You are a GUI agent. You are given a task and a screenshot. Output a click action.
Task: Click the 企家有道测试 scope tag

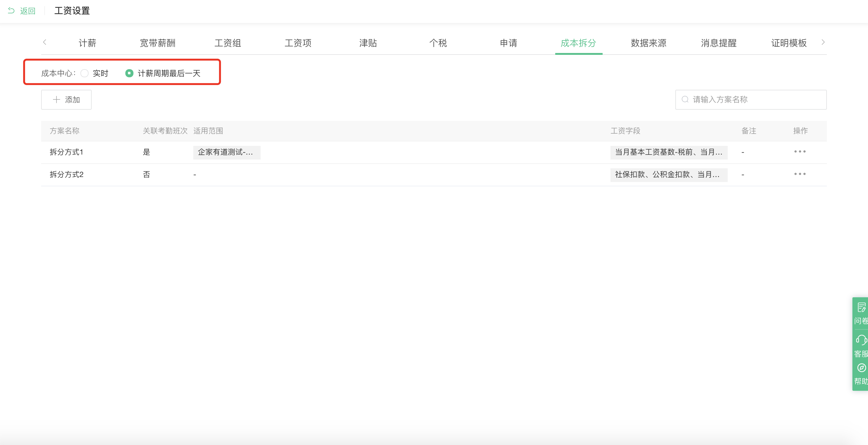[226, 152]
